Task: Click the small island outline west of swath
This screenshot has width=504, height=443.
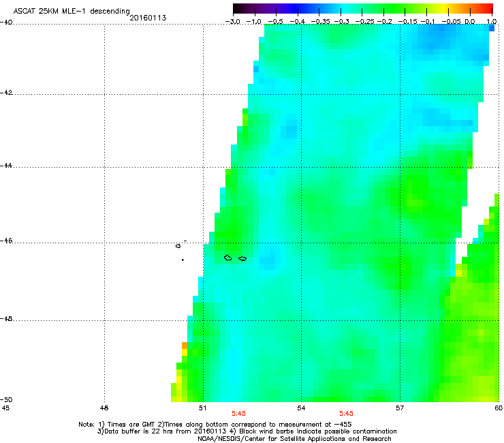Action: [178, 246]
